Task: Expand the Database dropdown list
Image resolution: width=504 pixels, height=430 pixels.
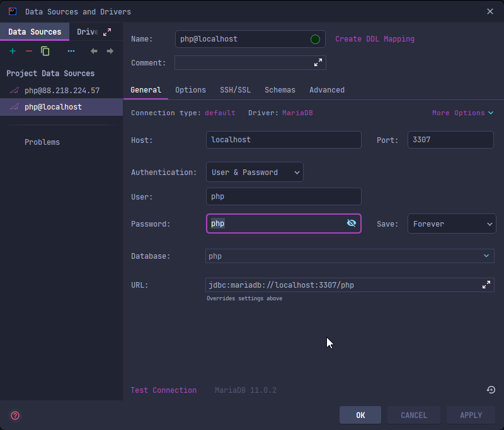Action: click(x=486, y=256)
